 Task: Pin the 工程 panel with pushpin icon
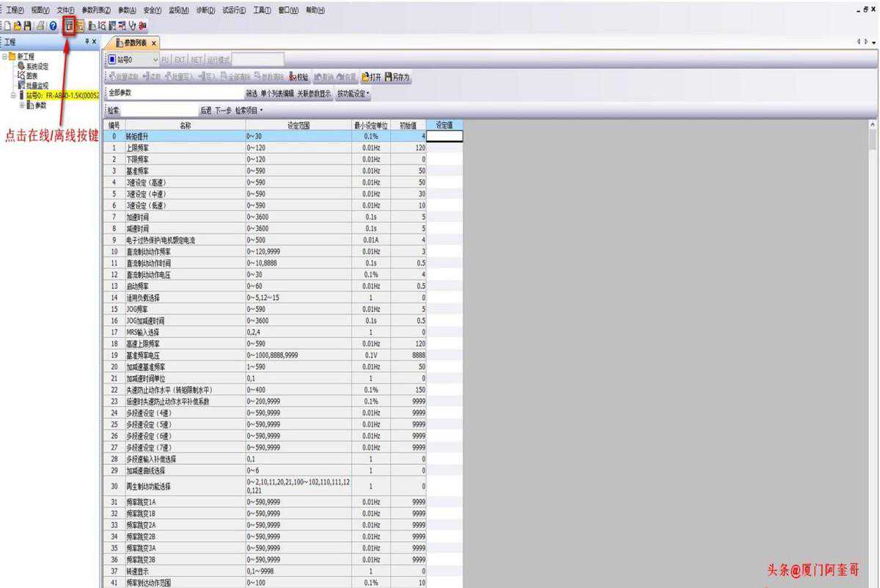86,42
